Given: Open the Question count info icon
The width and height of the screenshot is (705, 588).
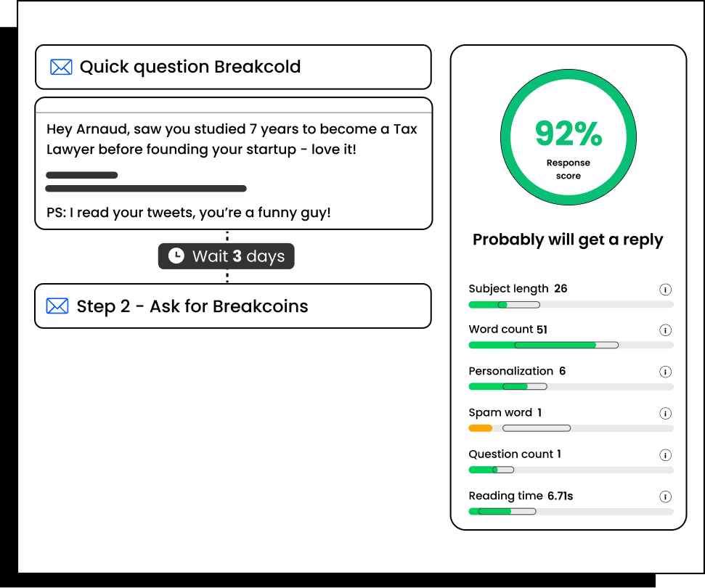Looking at the screenshot, I should point(666,455).
